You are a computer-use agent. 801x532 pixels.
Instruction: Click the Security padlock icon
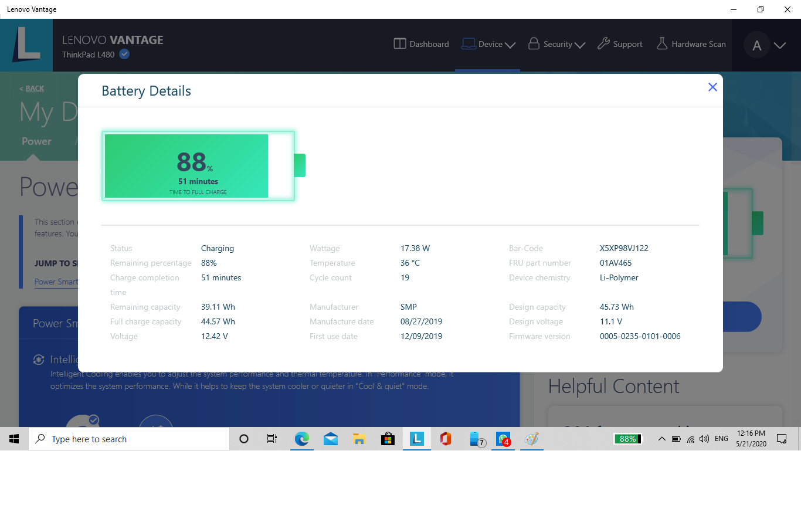(x=534, y=44)
